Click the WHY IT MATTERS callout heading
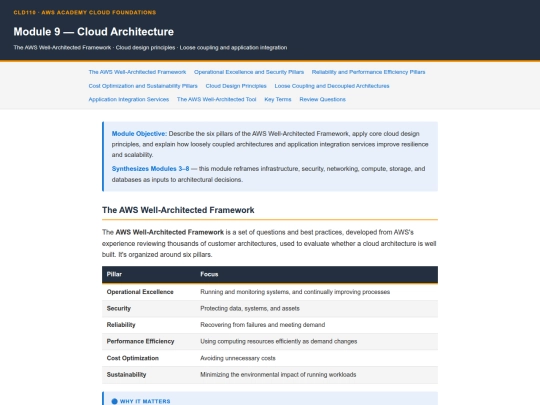The height and width of the screenshot is (405, 540). (x=145, y=401)
